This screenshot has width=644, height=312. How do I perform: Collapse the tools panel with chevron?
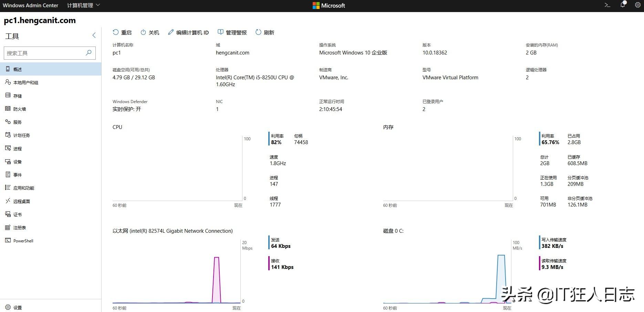[x=94, y=35]
